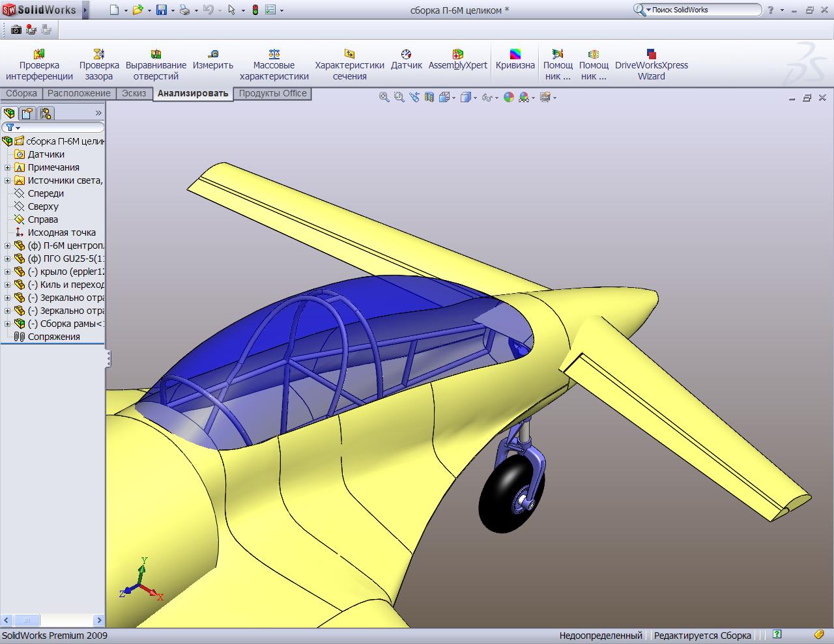Open the Измерить measure tool
834x644 pixels.
(x=212, y=64)
